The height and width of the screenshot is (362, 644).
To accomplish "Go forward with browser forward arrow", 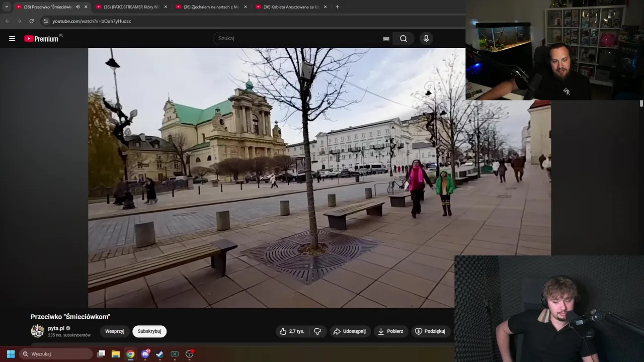I will 19,21.
